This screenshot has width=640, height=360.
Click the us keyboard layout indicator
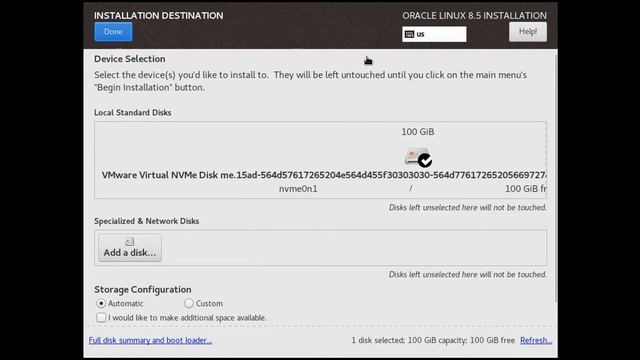(434, 34)
